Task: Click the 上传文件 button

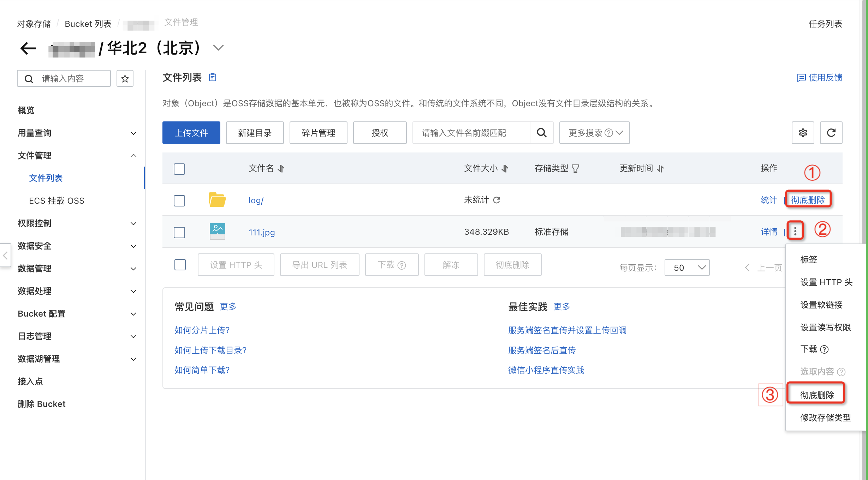Action: pyautogui.click(x=191, y=133)
